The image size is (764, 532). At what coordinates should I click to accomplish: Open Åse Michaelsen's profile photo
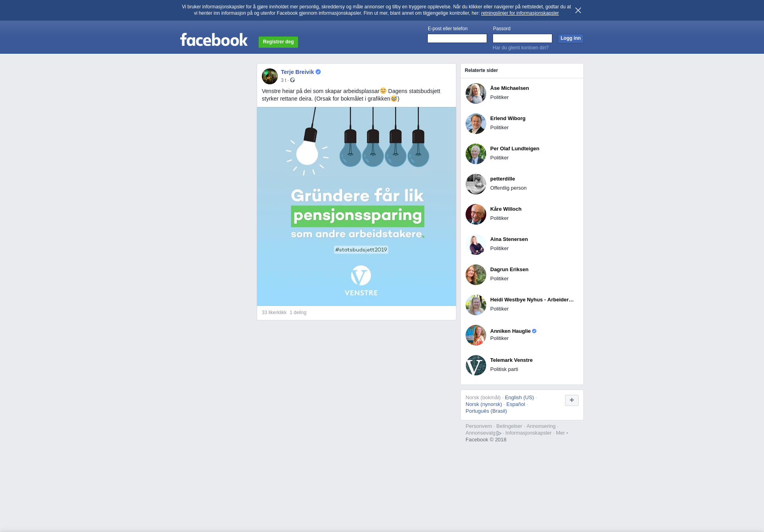(476, 93)
